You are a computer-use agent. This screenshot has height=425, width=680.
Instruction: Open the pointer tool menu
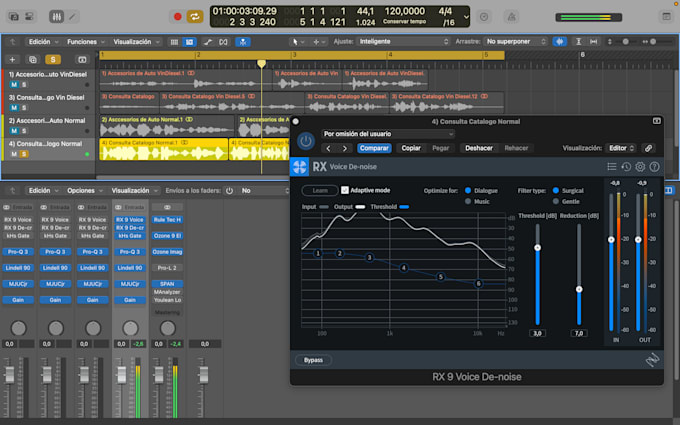pyautogui.click(x=297, y=42)
